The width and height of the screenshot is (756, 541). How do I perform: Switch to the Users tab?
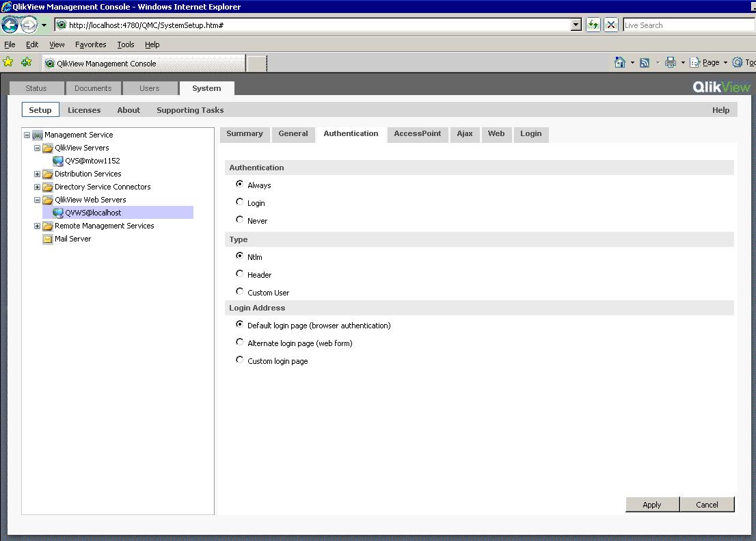(150, 88)
